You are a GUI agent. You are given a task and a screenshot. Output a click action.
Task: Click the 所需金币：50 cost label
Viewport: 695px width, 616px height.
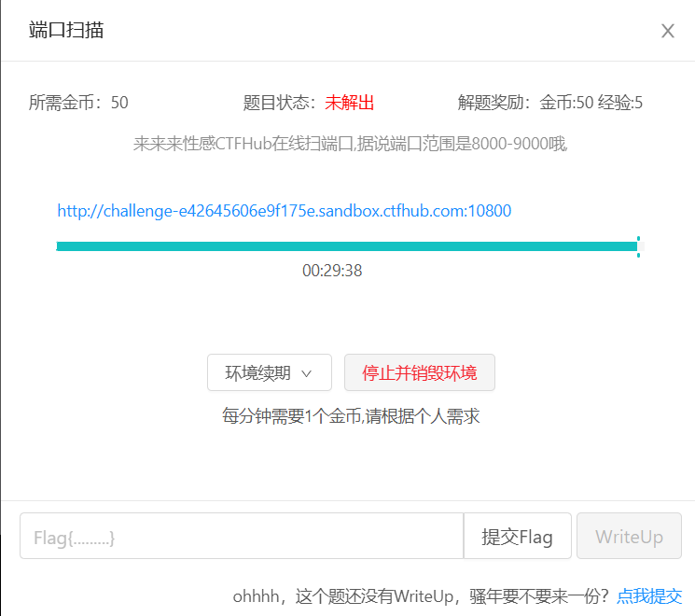click(x=78, y=103)
